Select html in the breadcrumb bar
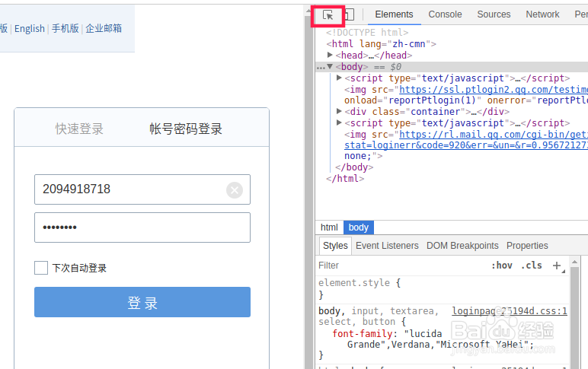Viewport: 588px width, 369px height. (x=329, y=227)
